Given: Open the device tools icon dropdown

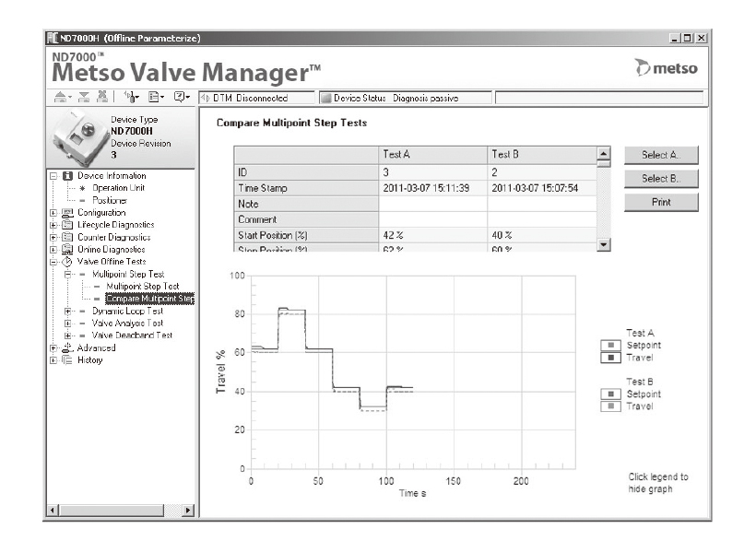Looking at the screenshot, I should (131, 97).
